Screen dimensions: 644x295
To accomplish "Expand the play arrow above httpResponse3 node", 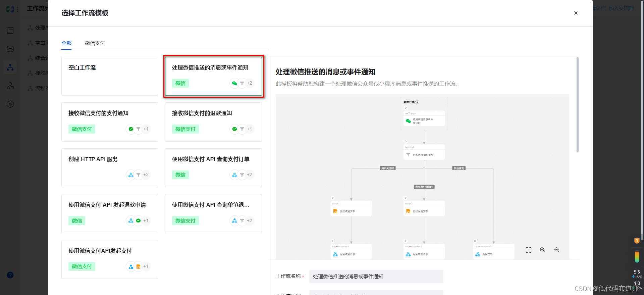I will 475,241.
